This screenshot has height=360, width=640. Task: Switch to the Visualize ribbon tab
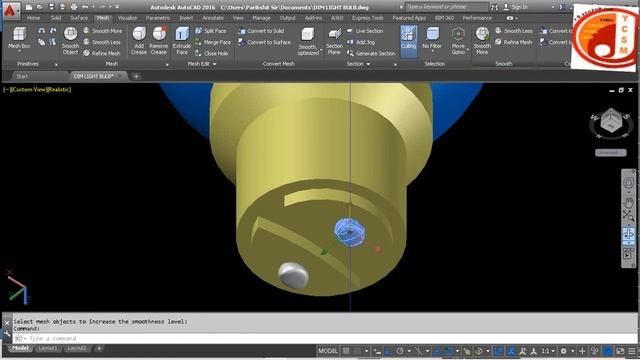tap(127, 18)
